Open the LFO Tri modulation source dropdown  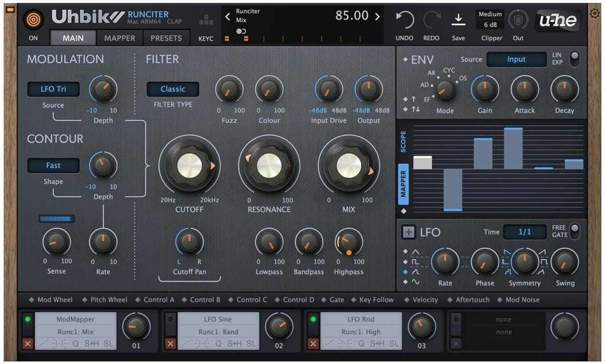click(x=53, y=89)
